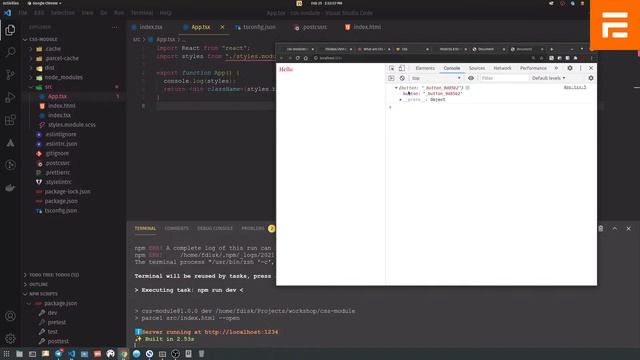Open DevTools settings gear in tab bar

point(570,68)
